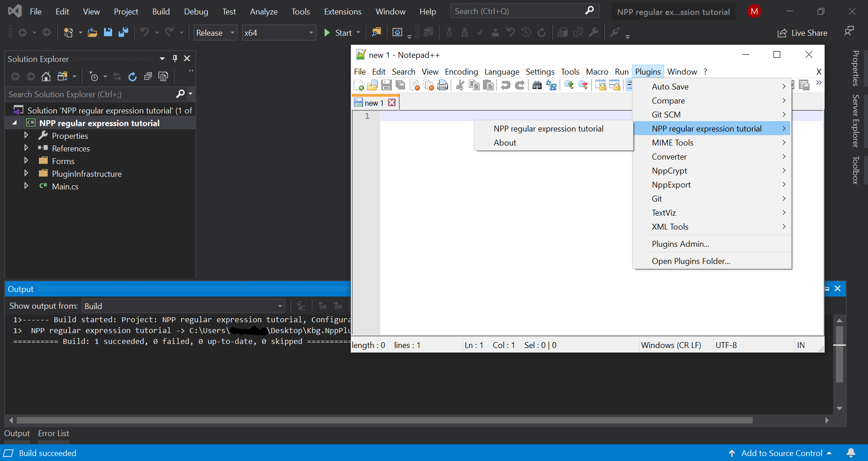Select the Find icon in Notepad++ toolbar

[537, 85]
